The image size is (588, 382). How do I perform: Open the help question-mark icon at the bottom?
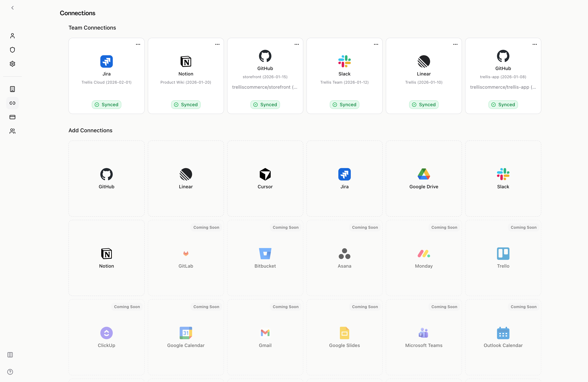click(10, 372)
